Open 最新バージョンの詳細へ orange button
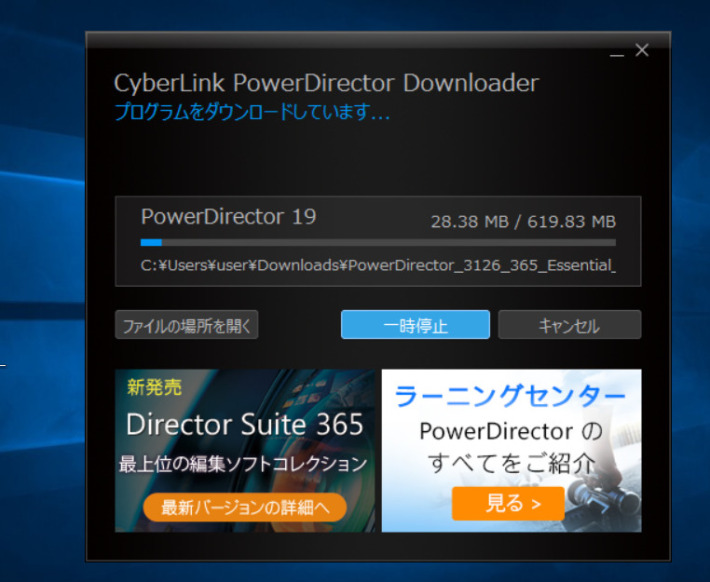This screenshot has width=710, height=582. 244,506
